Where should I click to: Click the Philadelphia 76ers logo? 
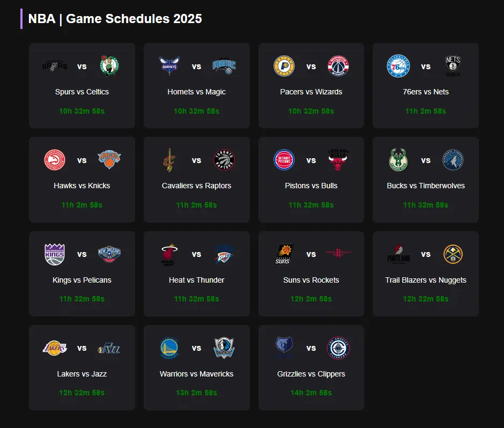pos(398,66)
